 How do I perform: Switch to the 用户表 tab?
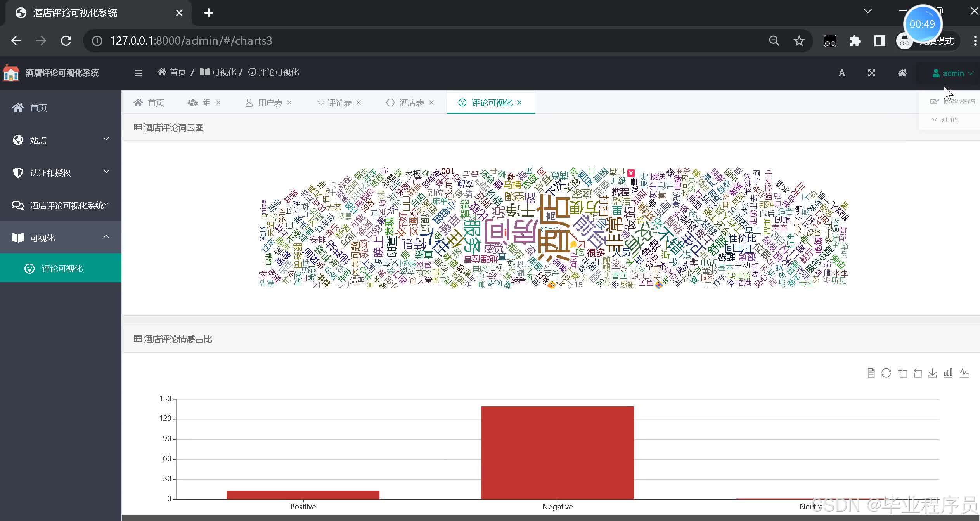click(x=270, y=103)
